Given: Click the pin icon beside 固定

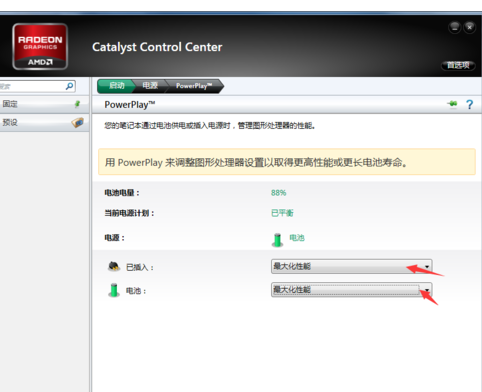Looking at the screenshot, I should [77, 104].
